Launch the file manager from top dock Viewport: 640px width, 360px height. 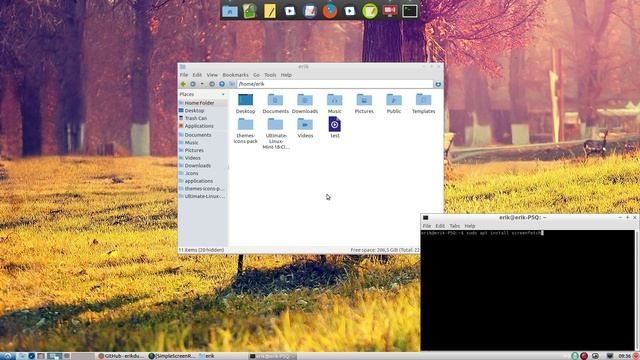pos(230,11)
